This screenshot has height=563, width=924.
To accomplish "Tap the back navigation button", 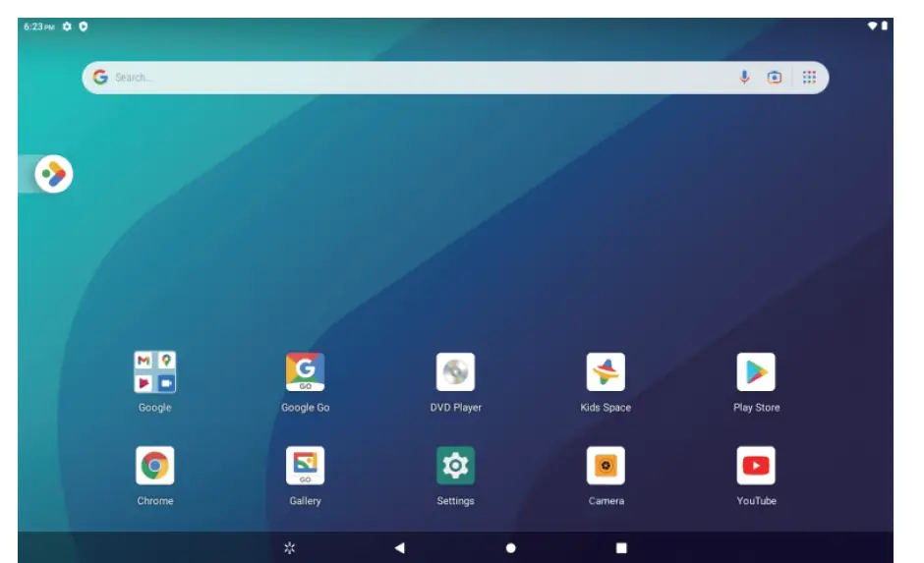I will [x=399, y=548].
